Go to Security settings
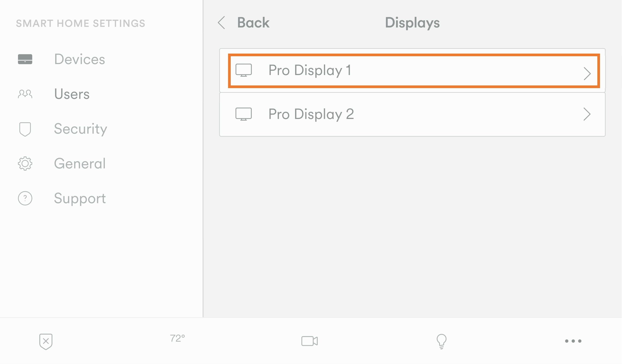This screenshot has height=364, width=622. click(x=80, y=129)
